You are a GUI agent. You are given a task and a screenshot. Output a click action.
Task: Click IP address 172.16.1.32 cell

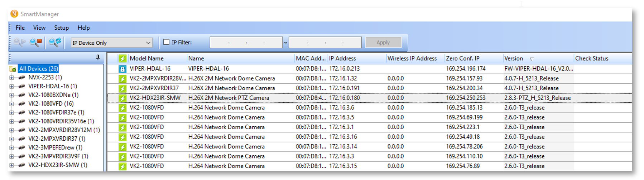343,79
